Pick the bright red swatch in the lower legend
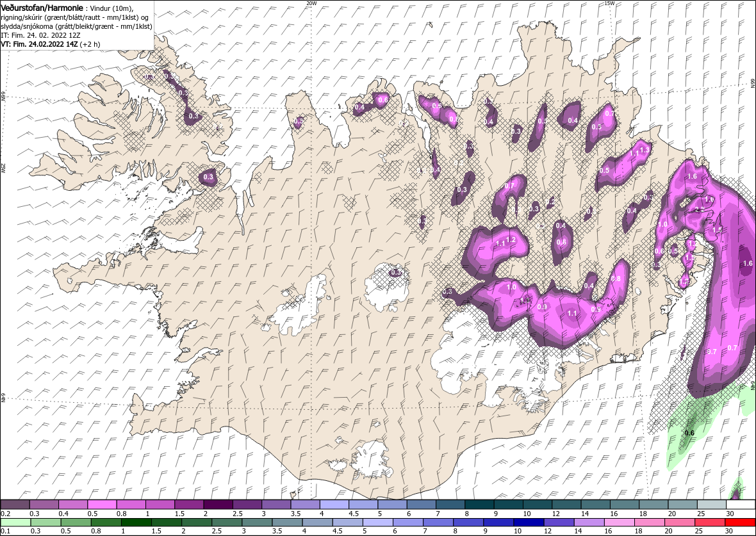Viewport: 756px width, 536px height. pyautogui.click(x=740, y=523)
